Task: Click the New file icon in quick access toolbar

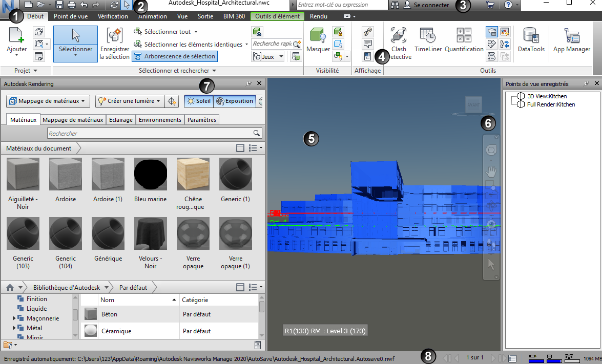Action: (28, 5)
